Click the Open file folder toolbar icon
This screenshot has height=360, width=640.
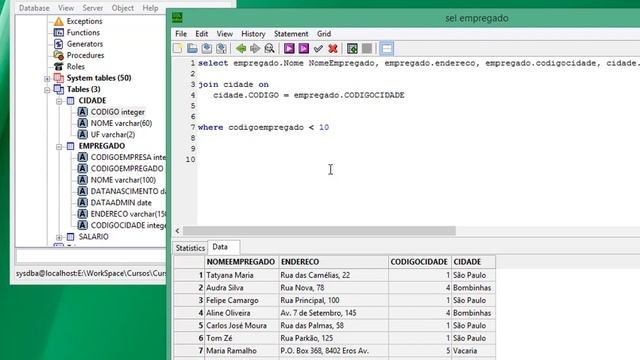tap(192, 49)
